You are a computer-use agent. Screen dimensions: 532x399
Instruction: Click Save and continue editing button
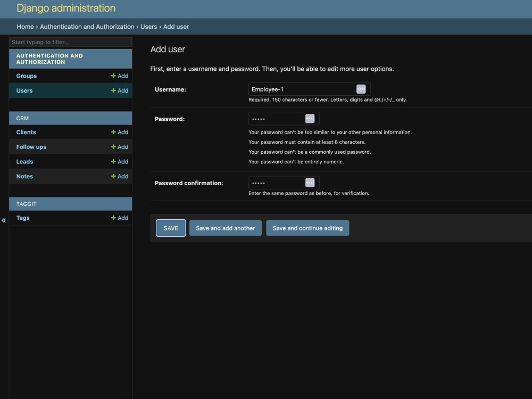pos(307,228)
